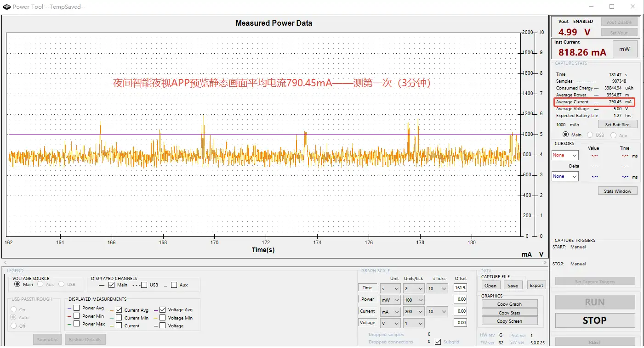Export the capture data

(536, 285)
